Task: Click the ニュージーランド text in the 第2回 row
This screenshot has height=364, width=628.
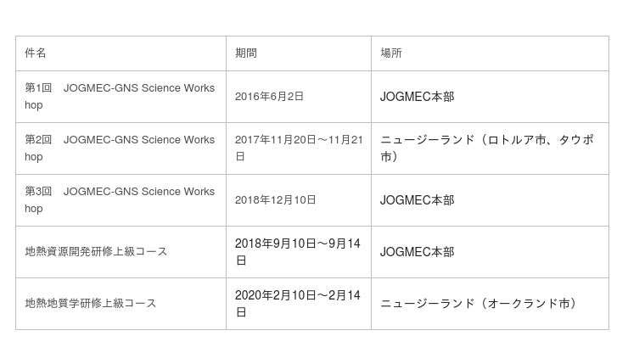Action: tap(427, 140)
